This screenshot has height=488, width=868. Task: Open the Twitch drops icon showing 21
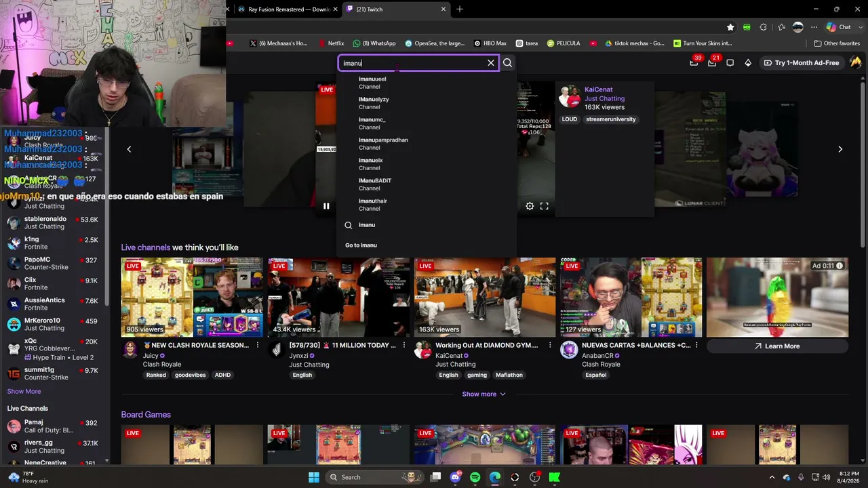click(x=712, y=63)
